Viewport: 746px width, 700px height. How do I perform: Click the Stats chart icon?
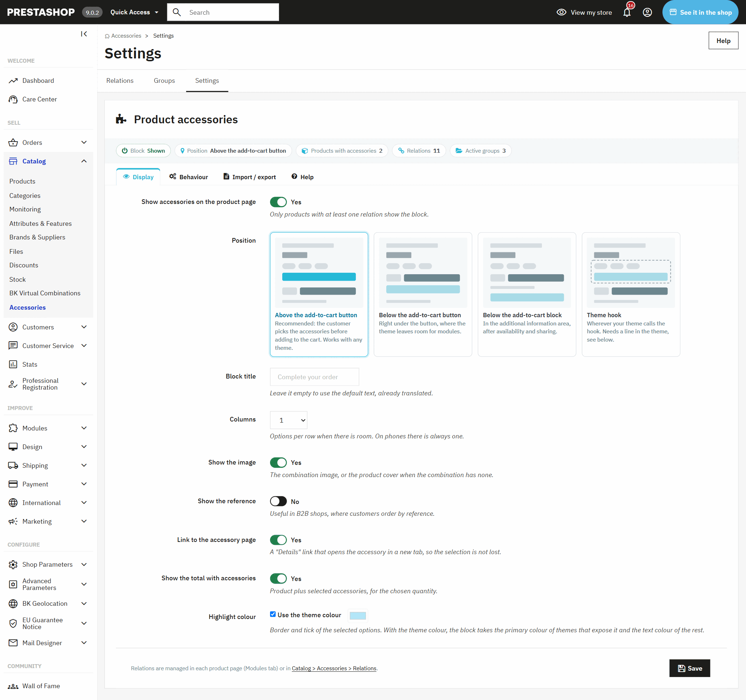[13, 365]
